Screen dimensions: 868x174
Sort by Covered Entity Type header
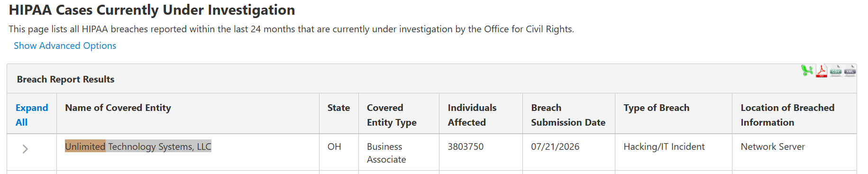[x=392, y=115]
